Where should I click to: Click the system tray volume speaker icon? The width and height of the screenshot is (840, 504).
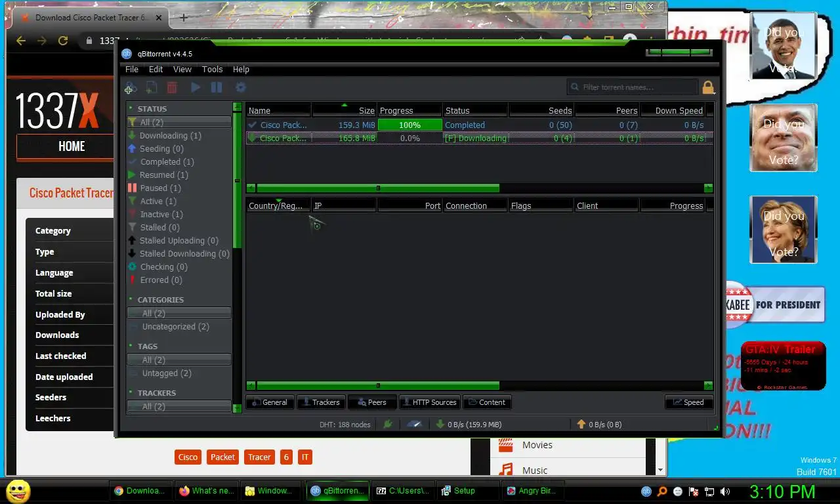pyautogui.click(x=725, y=491)
